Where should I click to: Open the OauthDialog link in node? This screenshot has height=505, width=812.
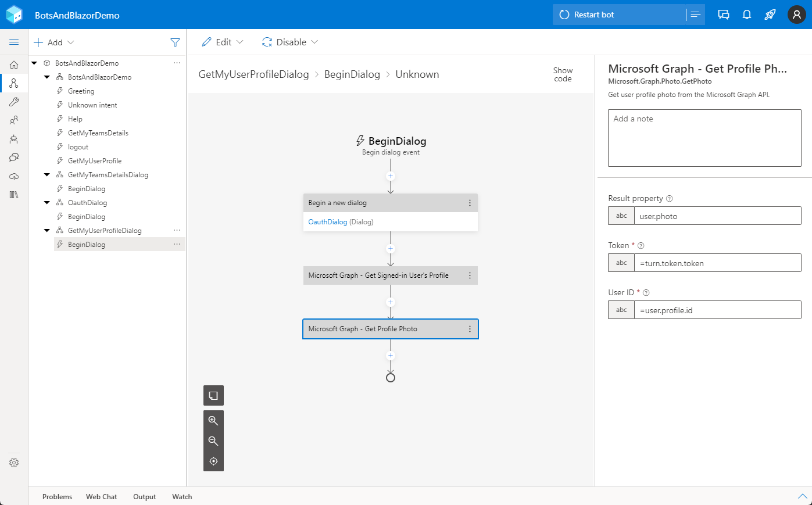pyautogui.click(x=327, y=222)
